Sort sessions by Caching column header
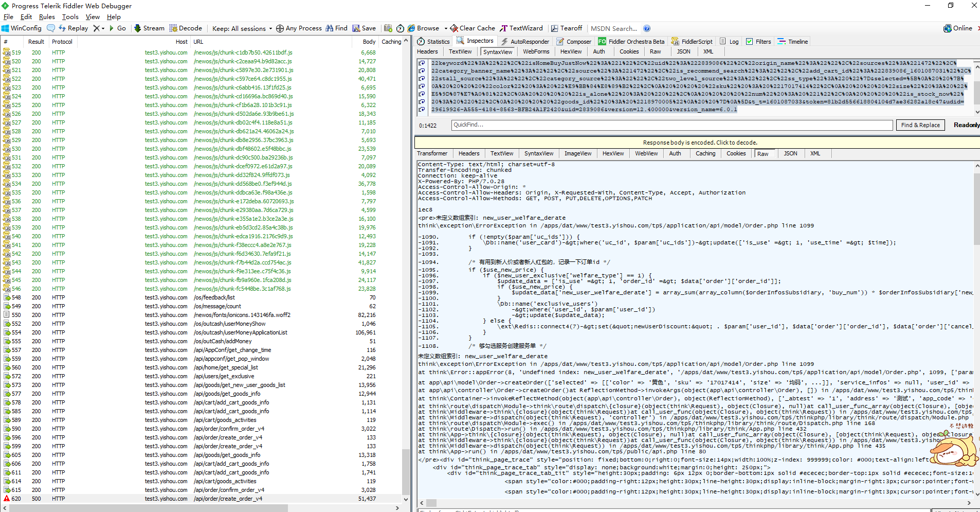This screenshot has height=512, width=980. coord(391,42)
